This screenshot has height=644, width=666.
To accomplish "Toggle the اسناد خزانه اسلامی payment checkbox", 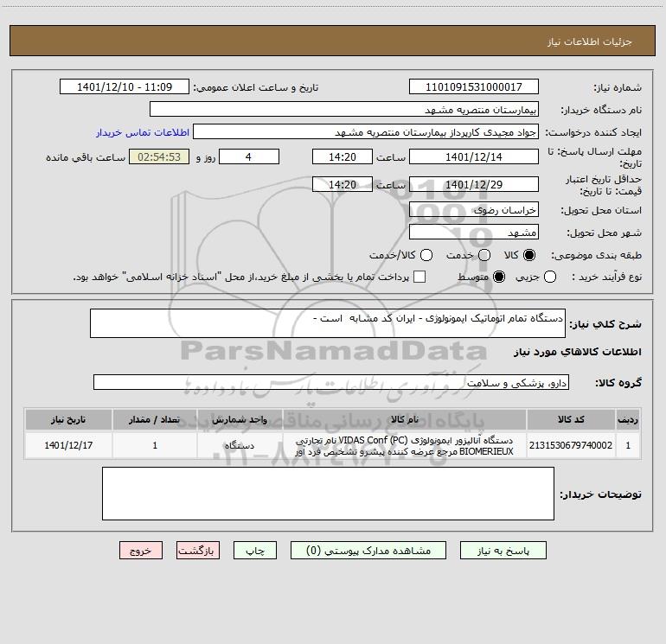I will pyautogui.click(x=419, y=277).
